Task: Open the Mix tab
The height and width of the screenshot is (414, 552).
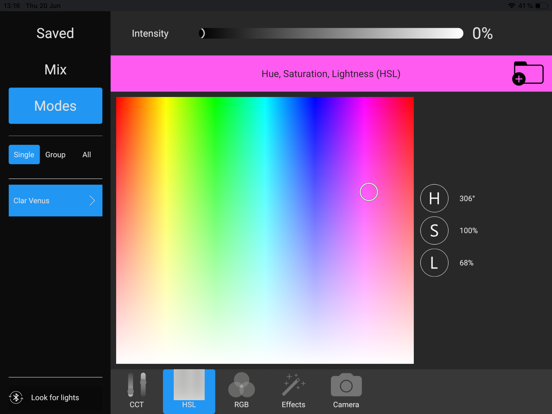Action: (55, 70)
